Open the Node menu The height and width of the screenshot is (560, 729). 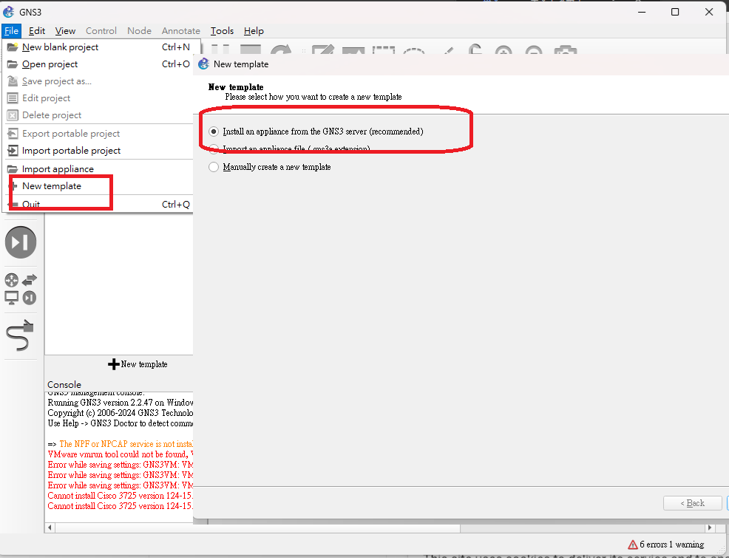point(139,31)
